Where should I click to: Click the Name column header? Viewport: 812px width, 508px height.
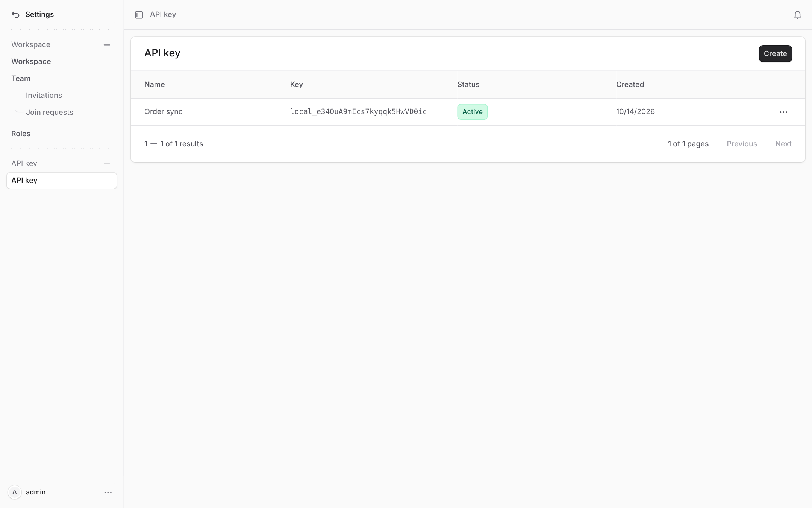[155, 84]
